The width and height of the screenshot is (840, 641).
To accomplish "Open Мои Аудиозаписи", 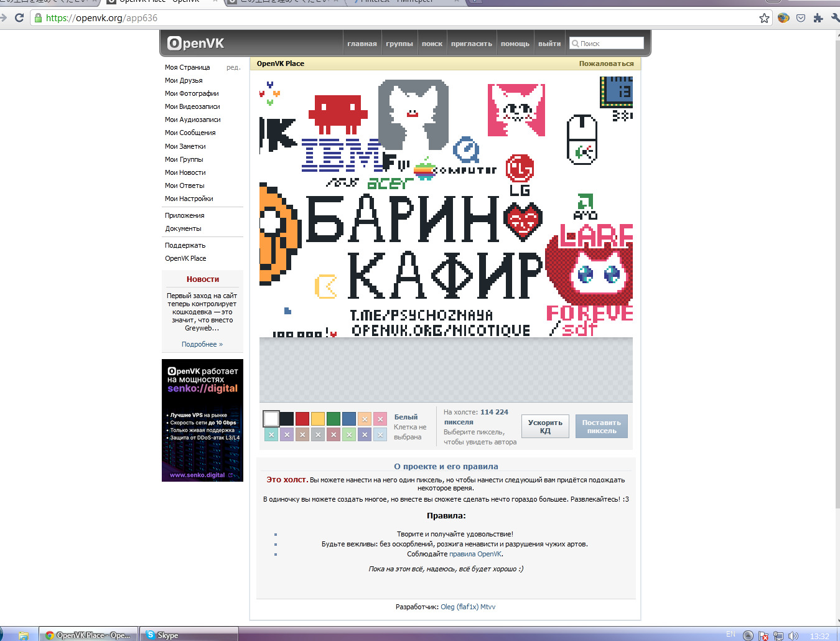I will (193, 119).
